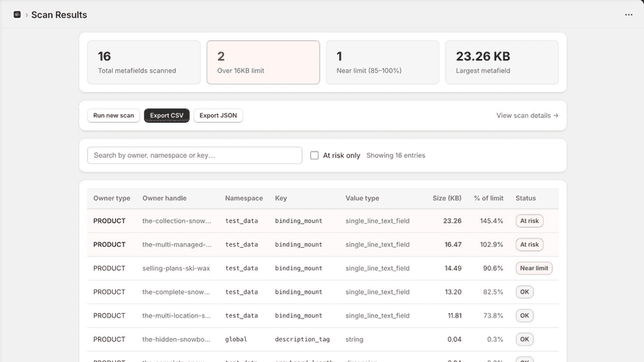The height and width of the screenshot is (362, 644).
Task: Open View scan details link
Action: pyautogui.click(x=527, y=115)
